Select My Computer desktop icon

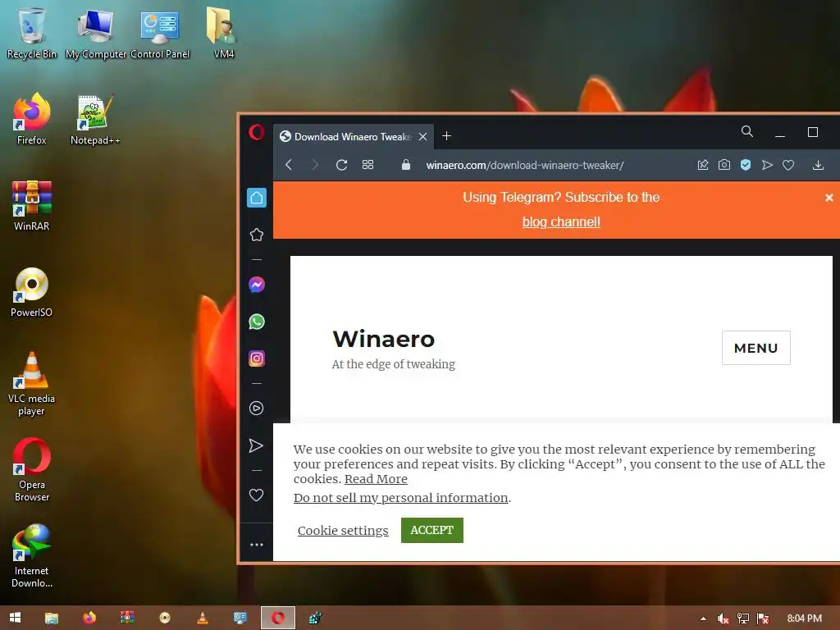point(95,32)
